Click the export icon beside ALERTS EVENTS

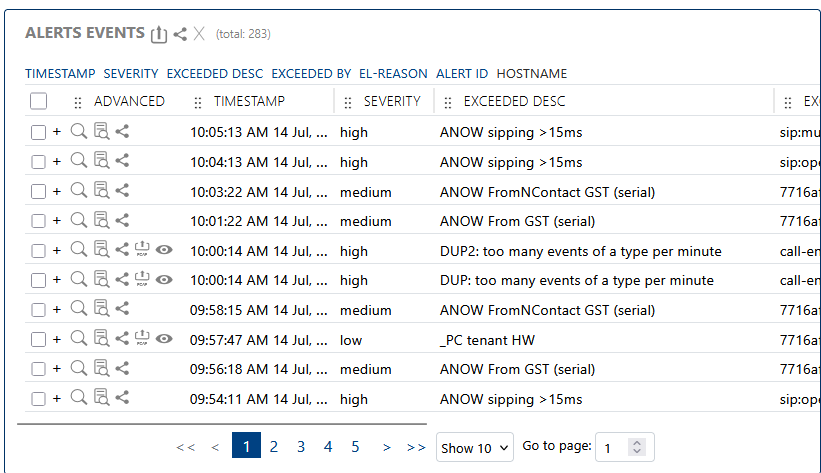pyautogui.click(x=159, y=35)
